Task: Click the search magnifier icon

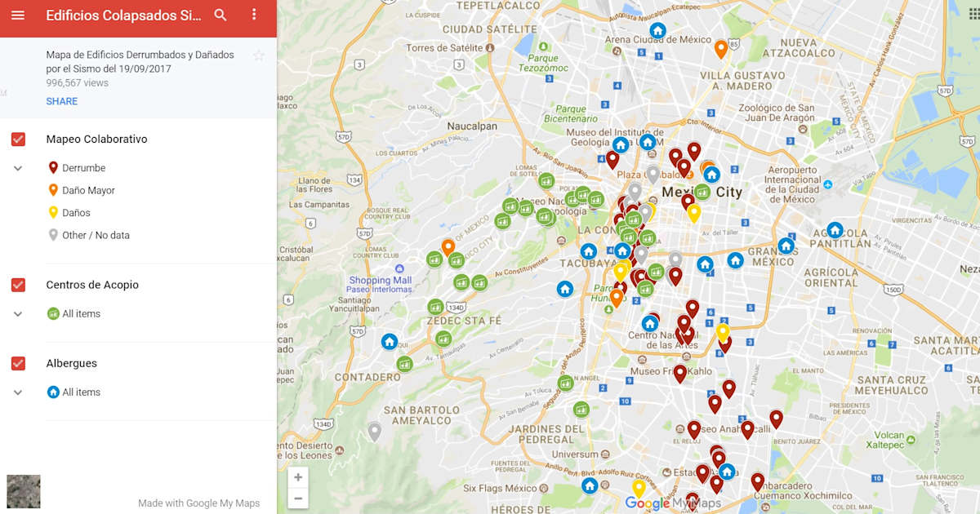Action: pyautogui.click(x=220, y=16)
